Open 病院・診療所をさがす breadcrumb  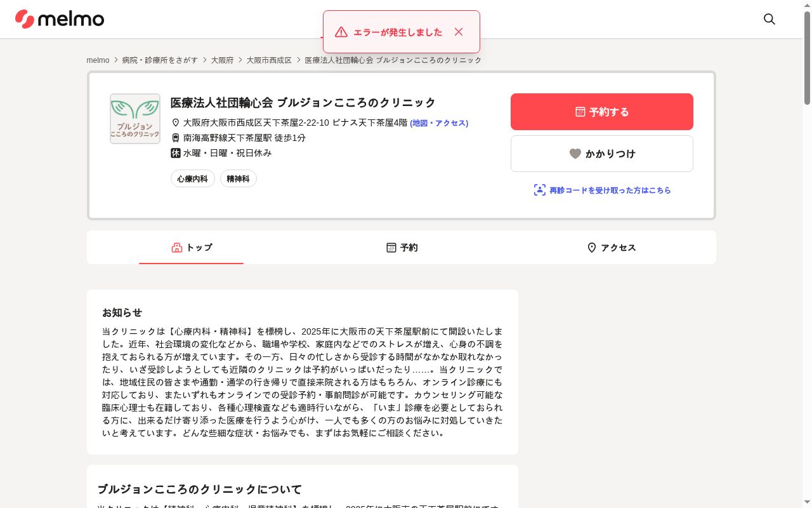click(160, 60)
